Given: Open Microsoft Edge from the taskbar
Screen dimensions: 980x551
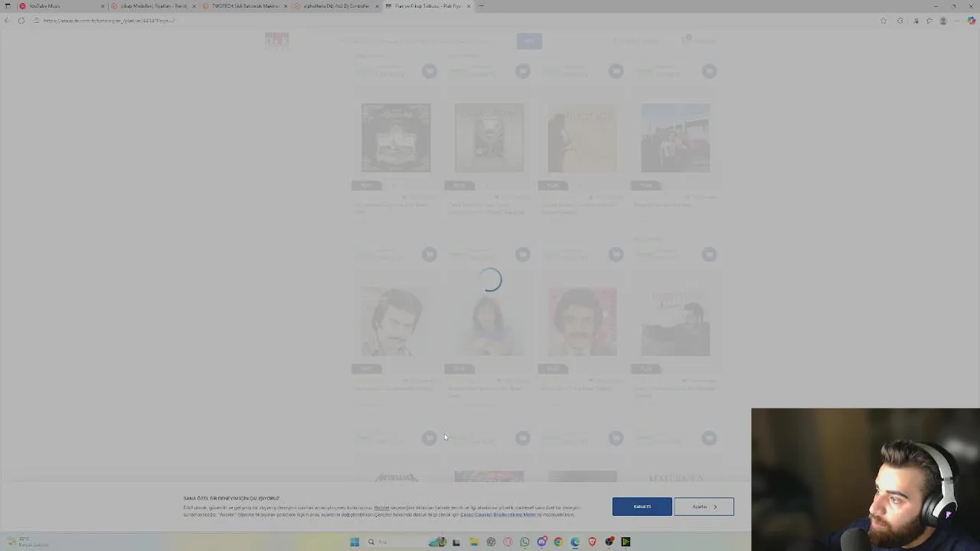Looking at the screenshot, I should point(575,542).
